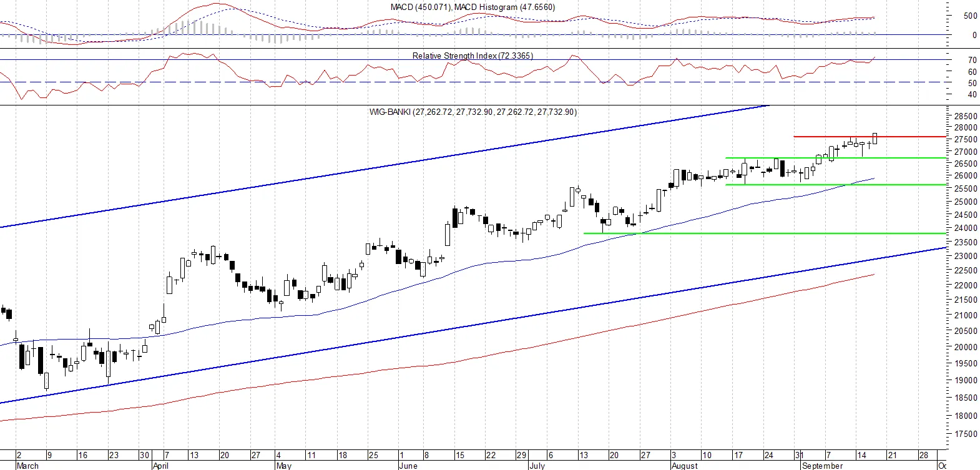The image size is (980, 470).
Task: Select the 18000 price axis label
Action: coord(966,416)
